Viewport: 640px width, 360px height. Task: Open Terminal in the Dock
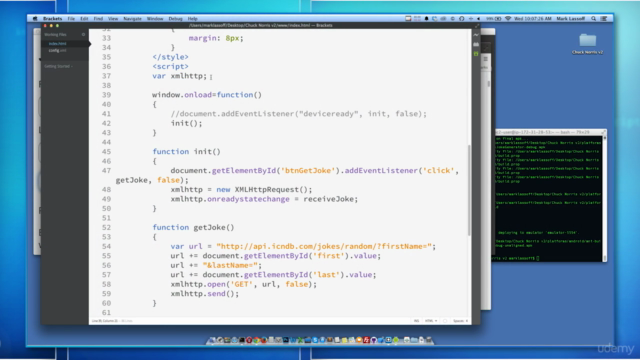pos(242,340)
